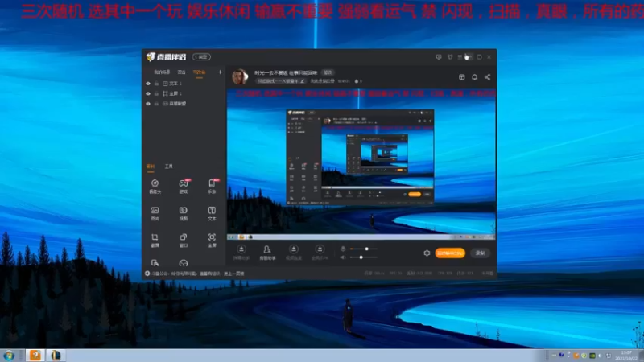The height and width of the screenshot is (362, 644).
Task: Add the 窗口 window capture source
Action: point(184,240)
